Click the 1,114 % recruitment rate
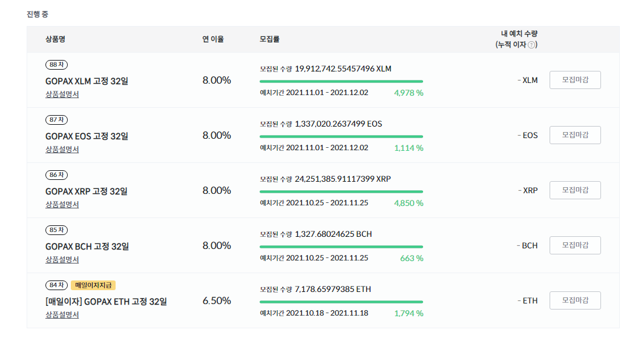 pyautogui.click(x=409, y=148)
